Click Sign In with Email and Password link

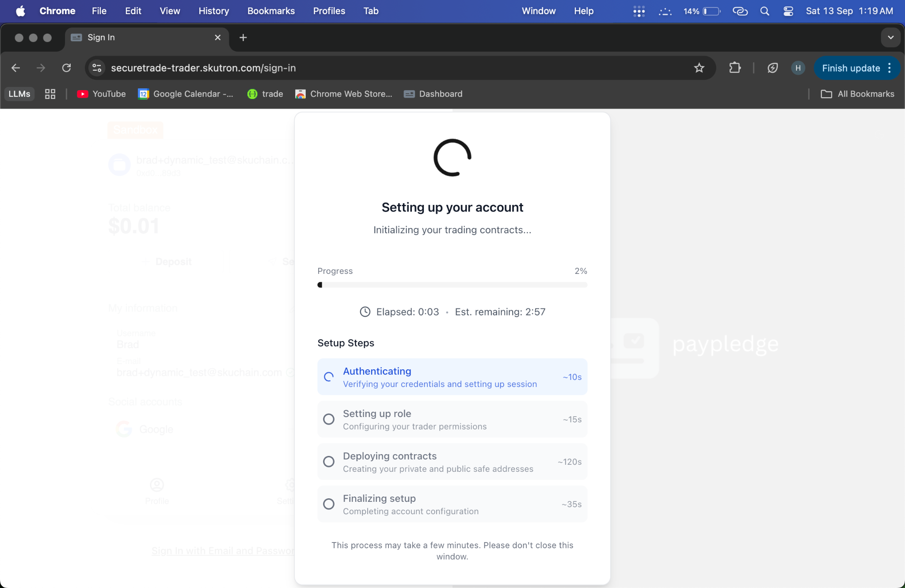tap(223, 551)
